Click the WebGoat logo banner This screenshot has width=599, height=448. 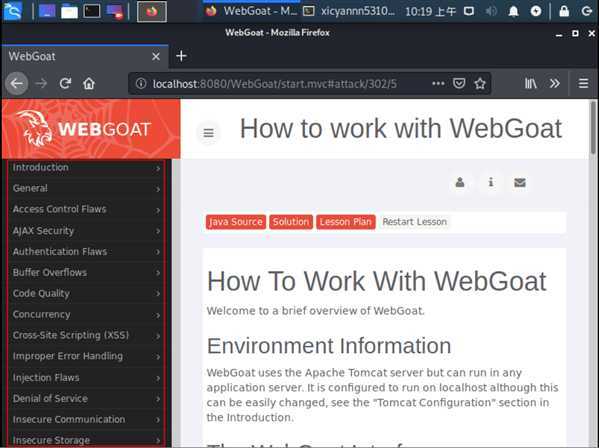[x=91, y=129]
